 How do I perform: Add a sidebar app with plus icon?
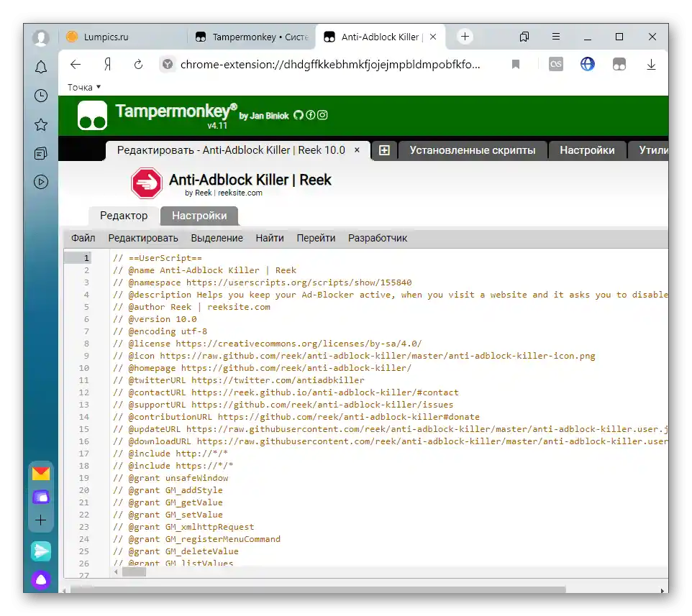40,520
